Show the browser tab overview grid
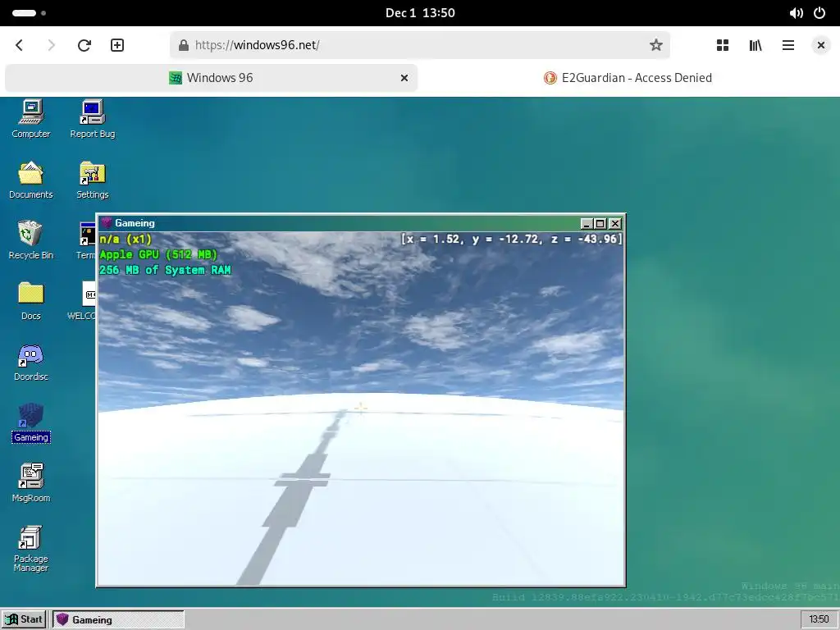The height and width of the screenshot is (630, 840). pos(723,45)
